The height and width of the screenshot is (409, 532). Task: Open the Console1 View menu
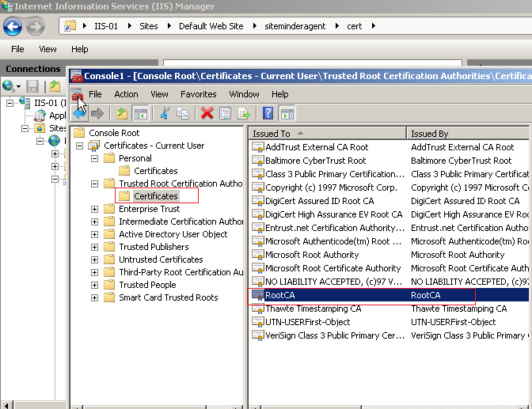(159, 94)
